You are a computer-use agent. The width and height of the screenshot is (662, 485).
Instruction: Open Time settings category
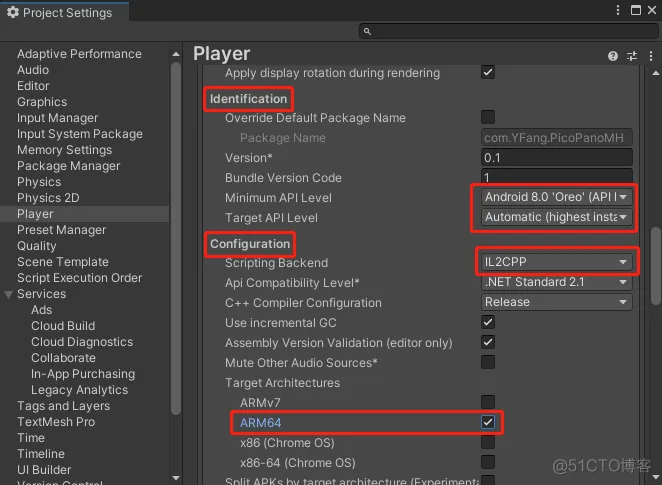click(31, 438)
